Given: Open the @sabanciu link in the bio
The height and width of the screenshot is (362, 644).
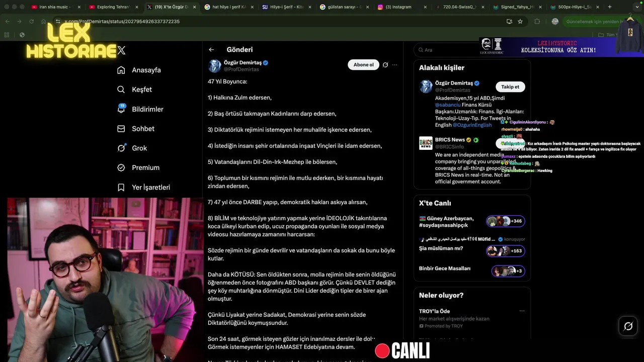Looking at the screenshot, I should 448,105.
